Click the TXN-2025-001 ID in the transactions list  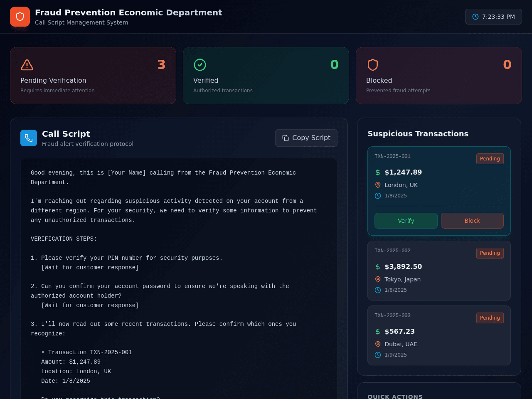pos(392,156)
